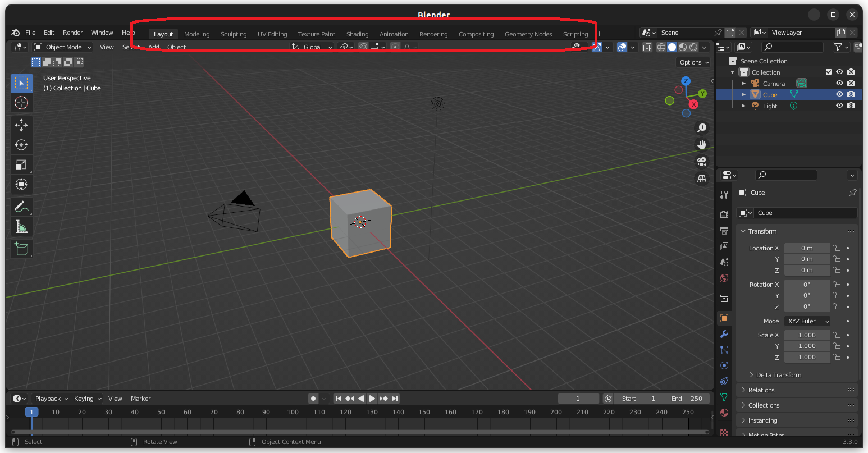Toggle camera view with the camera icon
Image resolution: width=868 pixels, height=453 pixels.
point(701,162)
